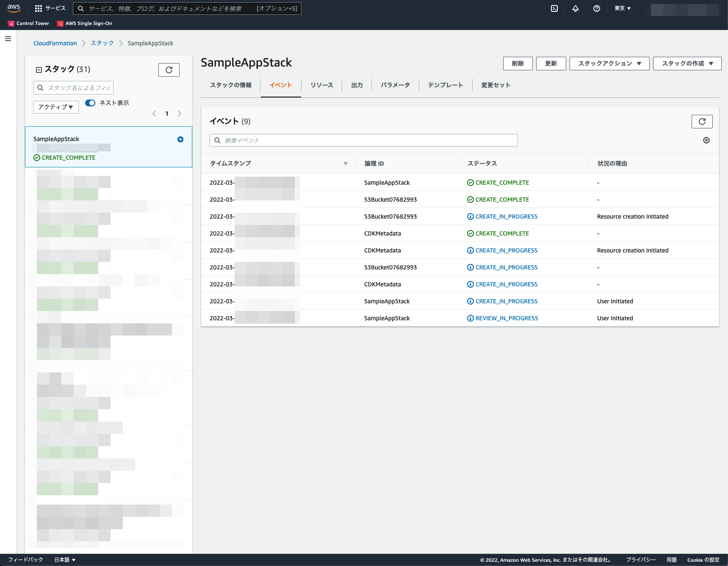Focus the stack name filter field
The width and height of the screenshot is (728, 566).
tap(73, 88)
